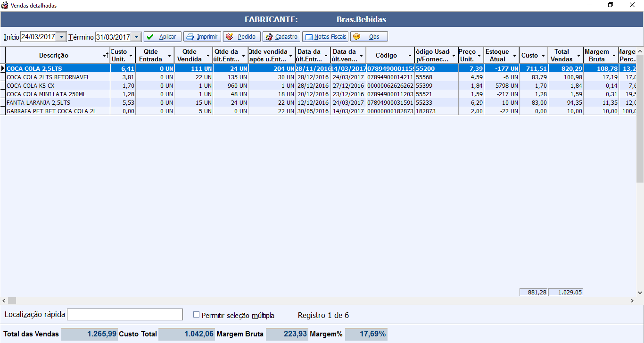Open the Término date dropdown

click(x=136, y=37)
